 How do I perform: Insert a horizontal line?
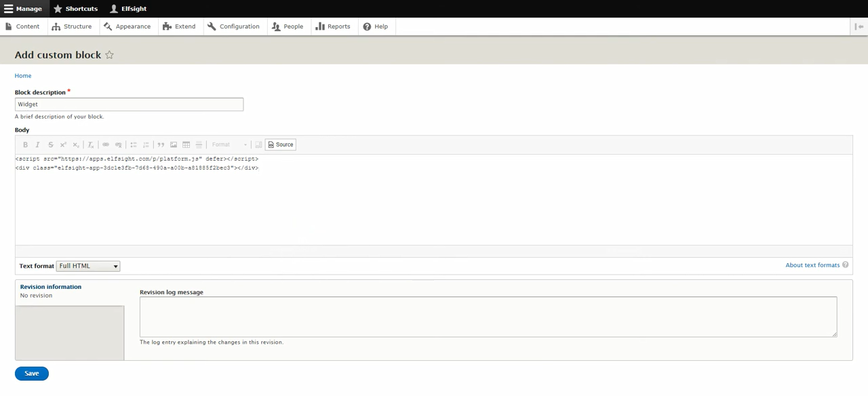(x=199, y=144)
